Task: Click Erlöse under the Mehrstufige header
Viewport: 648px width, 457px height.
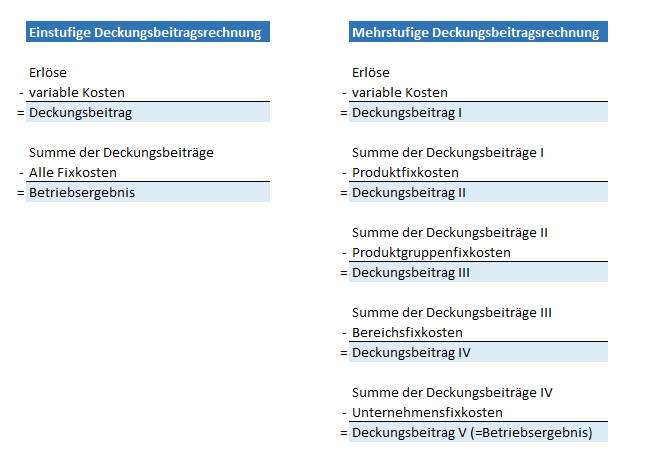Action: pyautogui.click(x=371, y=73)
